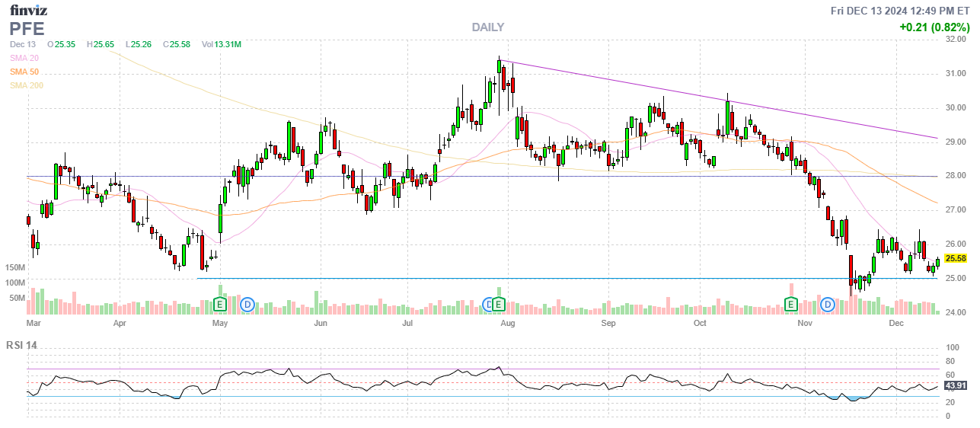
Task: Click the +0.21 (0.82%) change value
Action: pyautogui.click(x=934, y=27)
